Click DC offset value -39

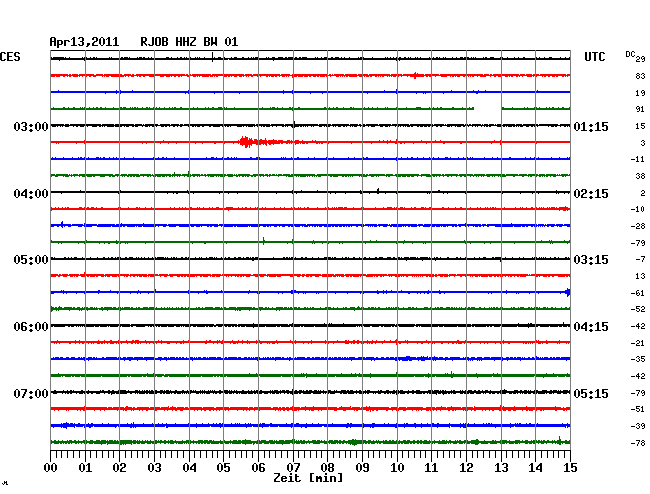(x=638, y=426)
